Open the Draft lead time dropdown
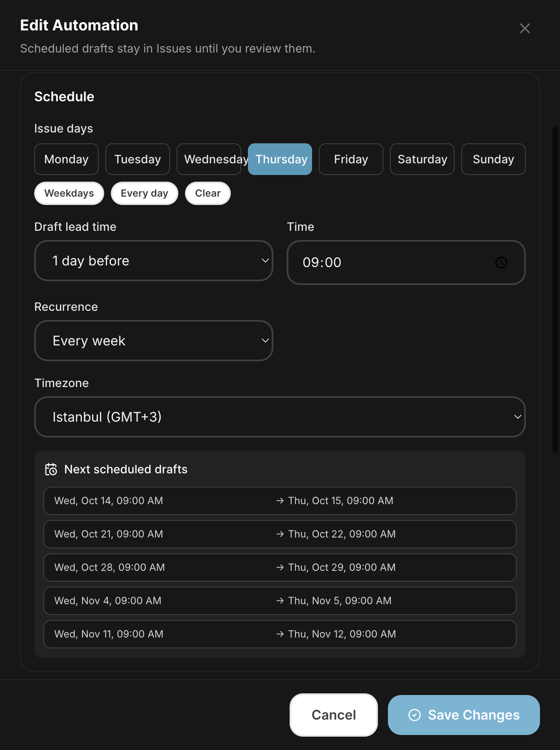The height and width of the screenshot is (750, 560). (x=154, y=261)
